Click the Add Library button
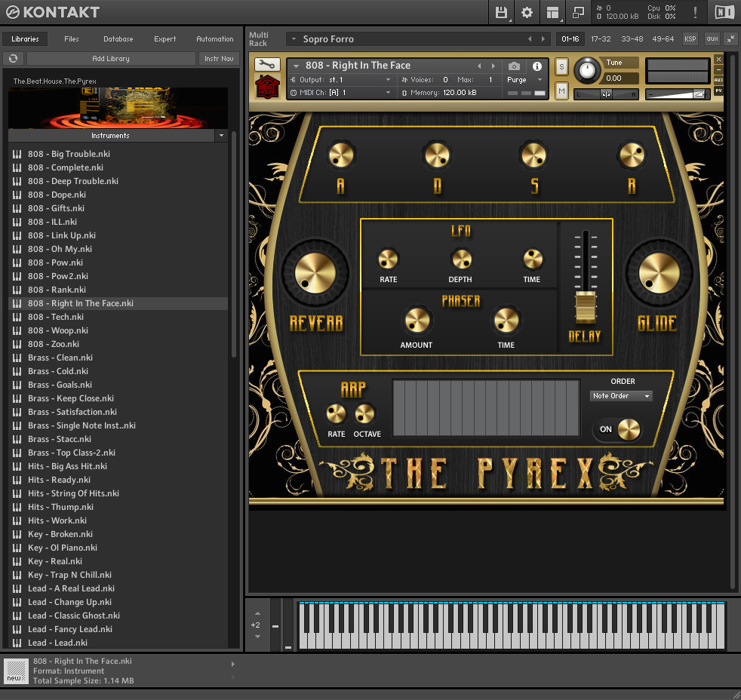Screen dimensions: 741x700 click(111, 59)
